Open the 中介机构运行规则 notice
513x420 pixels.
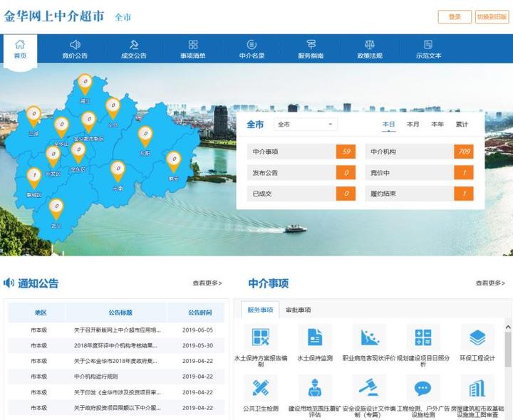pos(95,377)
